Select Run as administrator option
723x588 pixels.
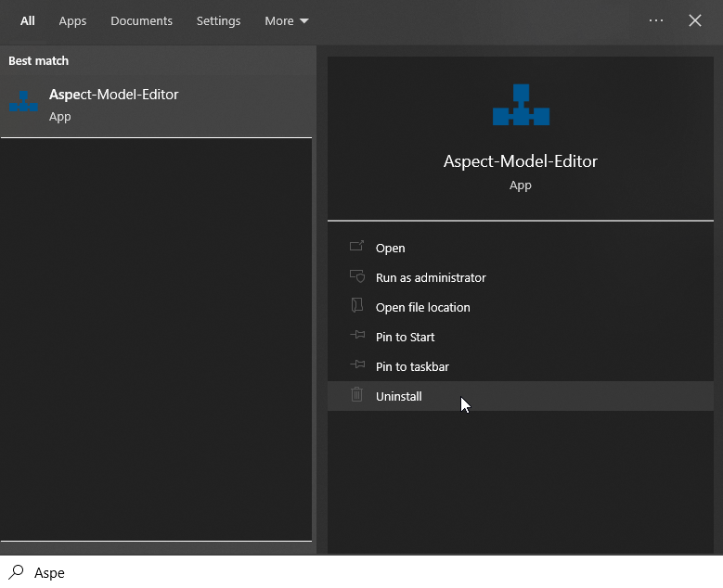431,277
